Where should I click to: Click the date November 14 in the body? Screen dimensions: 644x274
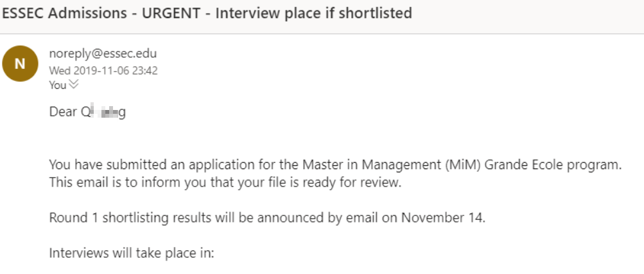tap(442, 217)
